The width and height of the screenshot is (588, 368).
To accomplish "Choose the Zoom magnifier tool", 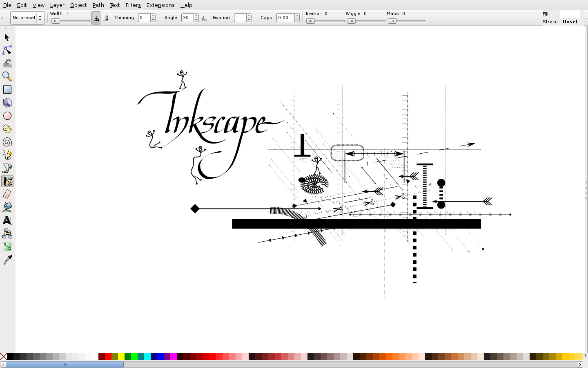I will point(7,76).
